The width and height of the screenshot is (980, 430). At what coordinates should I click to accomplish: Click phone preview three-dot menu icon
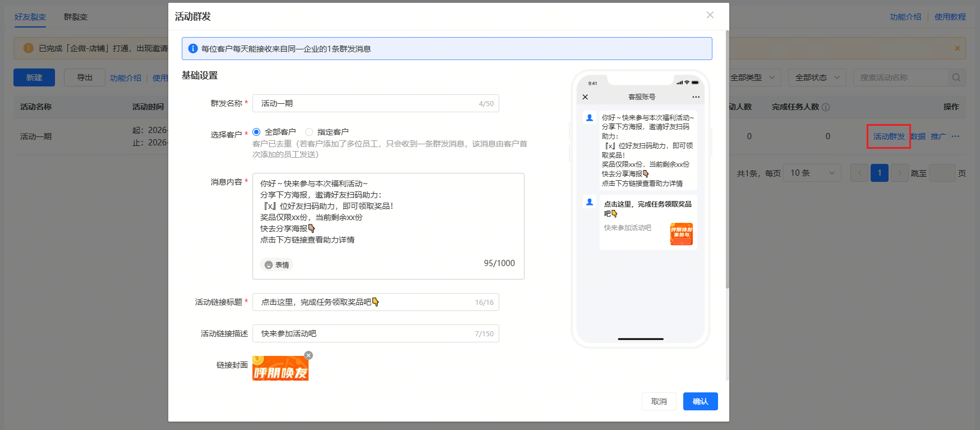click(696, 97)
